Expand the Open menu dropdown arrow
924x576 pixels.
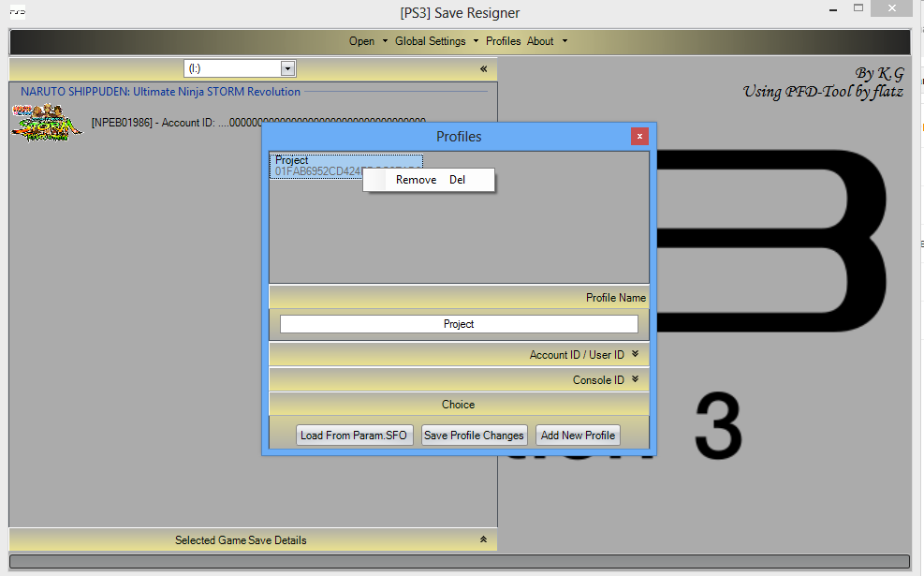point(385,41)
